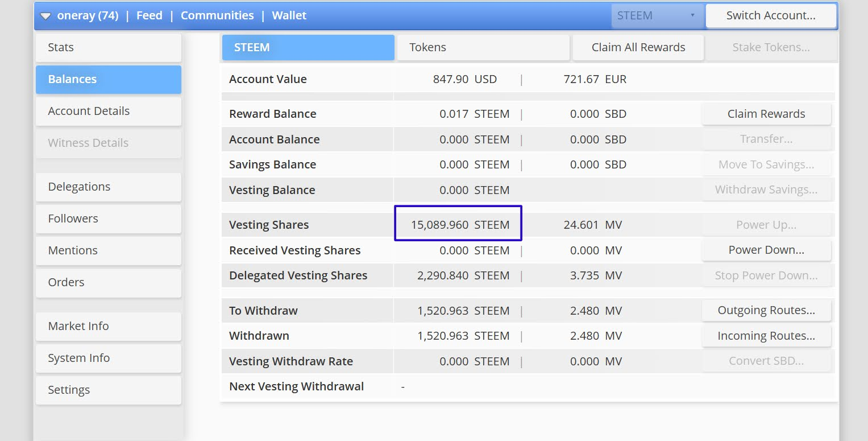
Task: Click Stop Power Down button
Action: point(766,275)
